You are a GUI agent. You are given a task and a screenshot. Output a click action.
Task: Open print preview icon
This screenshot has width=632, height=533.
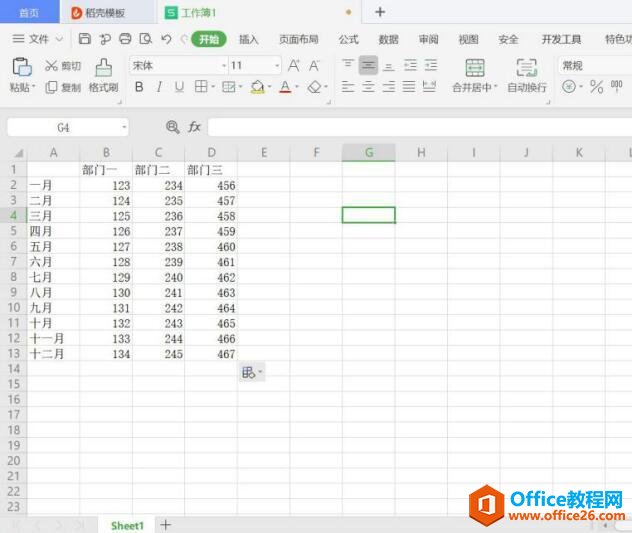(x=146, y=39)
